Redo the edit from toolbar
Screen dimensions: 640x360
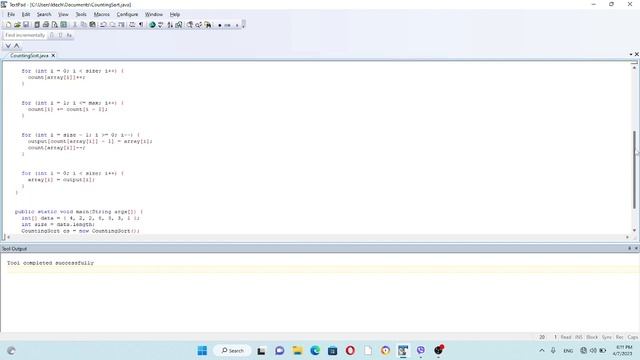(x=112, y=25)
